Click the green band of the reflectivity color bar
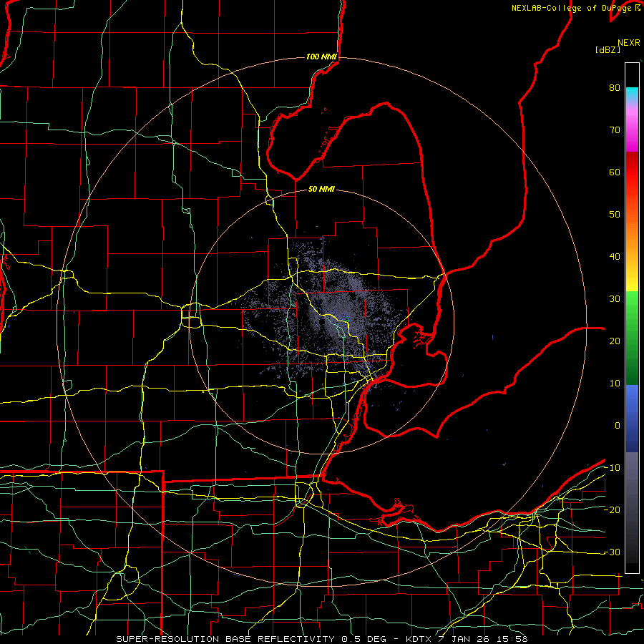The width and height of the screenshot is (644, 644). pyautogui.click(x=632, y=338)
